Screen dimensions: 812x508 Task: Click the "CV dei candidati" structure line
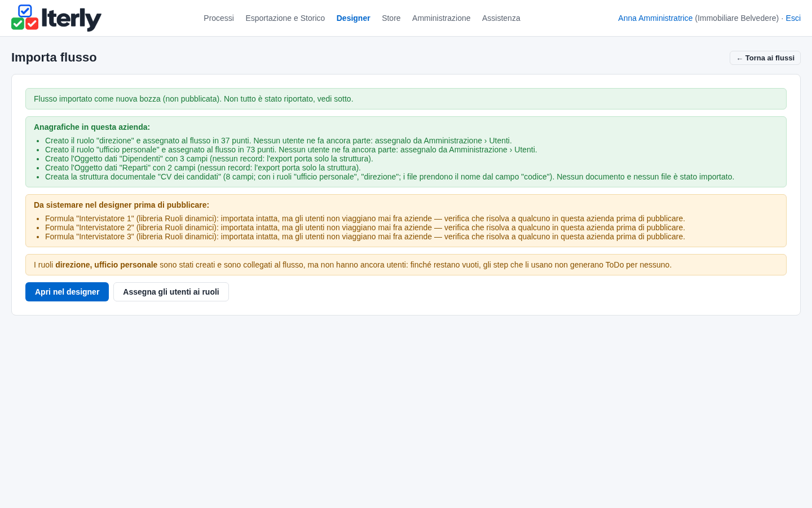click(390, 177)
